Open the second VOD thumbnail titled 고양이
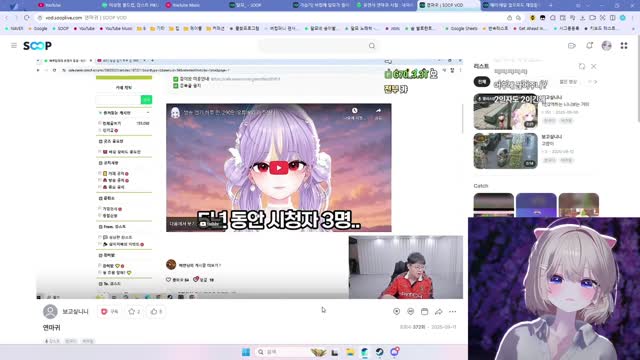The height and width of the screenshot is (360, 640). click(x=505, y=151)
